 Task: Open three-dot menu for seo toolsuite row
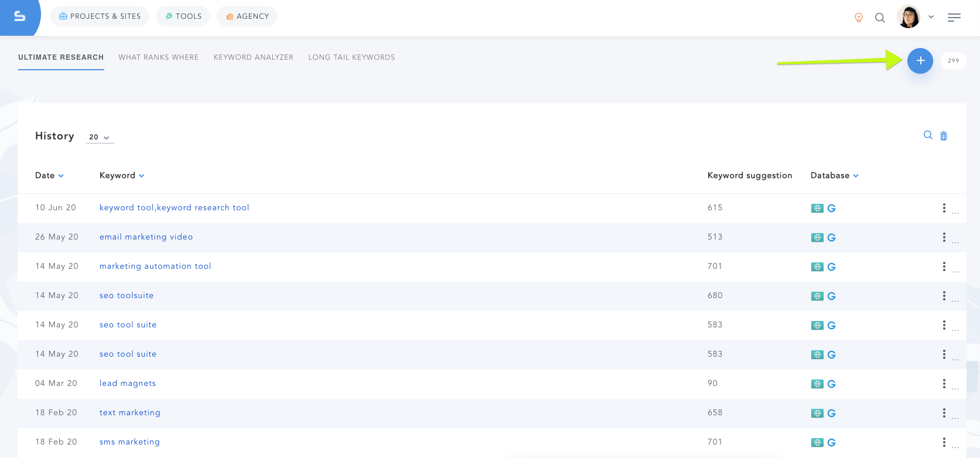click(x=944, y=296)
